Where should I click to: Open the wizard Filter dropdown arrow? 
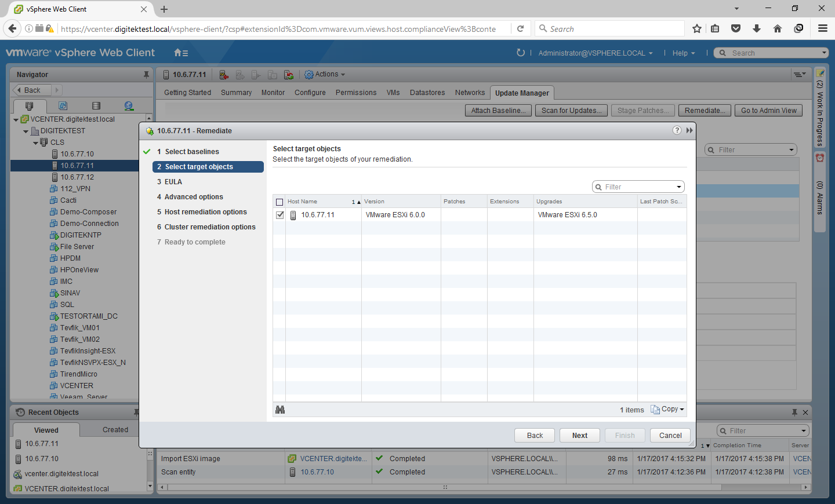click(679, 187)
